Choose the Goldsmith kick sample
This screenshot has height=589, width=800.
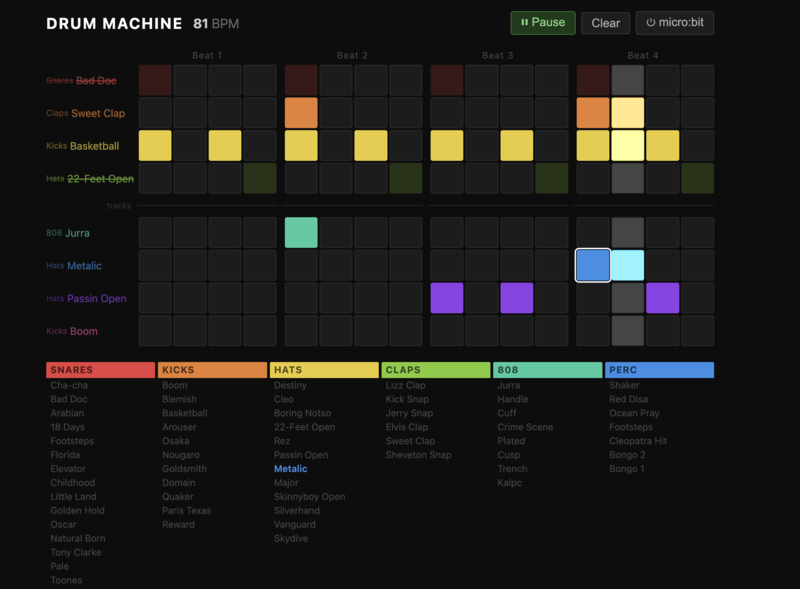pos(184,469)
